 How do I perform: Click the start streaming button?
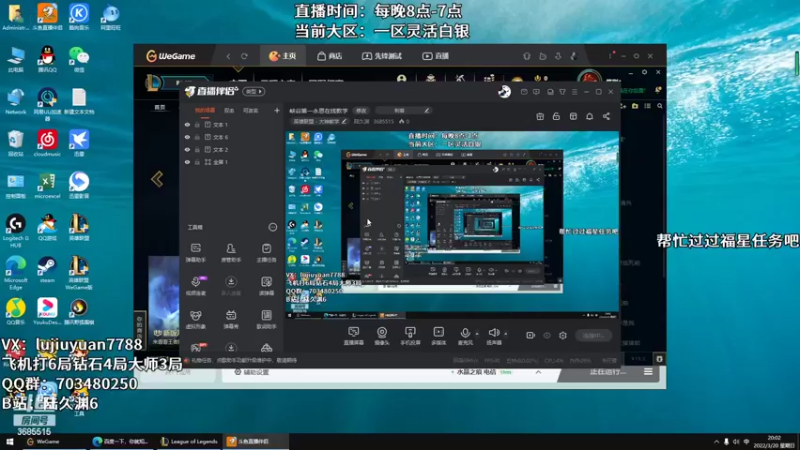click(593, 335)
